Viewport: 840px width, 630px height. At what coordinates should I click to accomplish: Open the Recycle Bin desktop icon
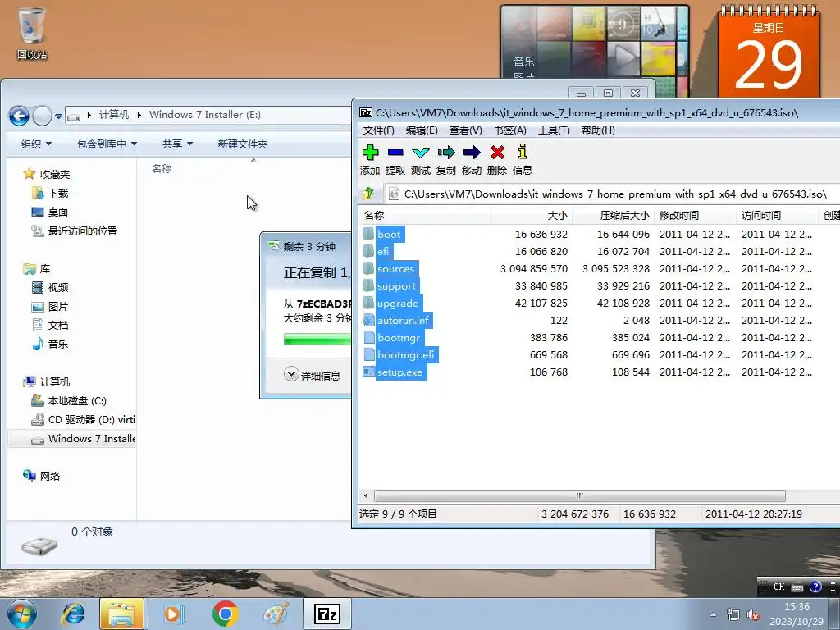32,33
